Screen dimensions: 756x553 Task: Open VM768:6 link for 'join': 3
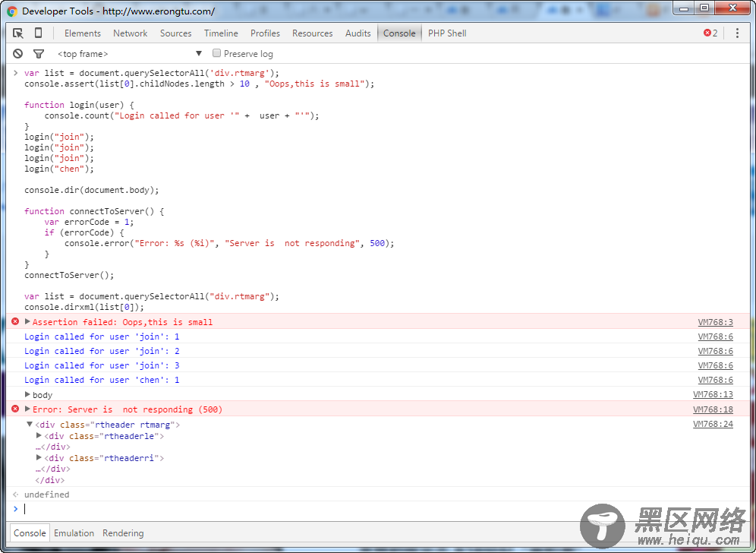pos(715,365)
